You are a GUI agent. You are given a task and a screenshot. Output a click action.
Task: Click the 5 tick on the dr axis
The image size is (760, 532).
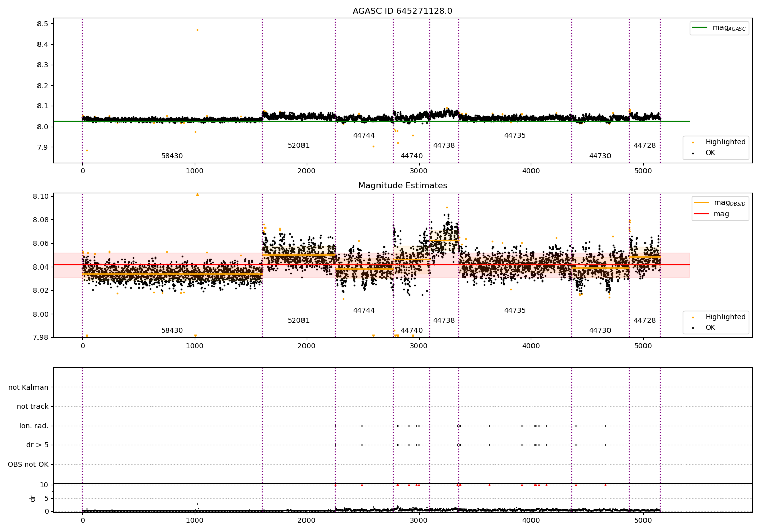46,498
